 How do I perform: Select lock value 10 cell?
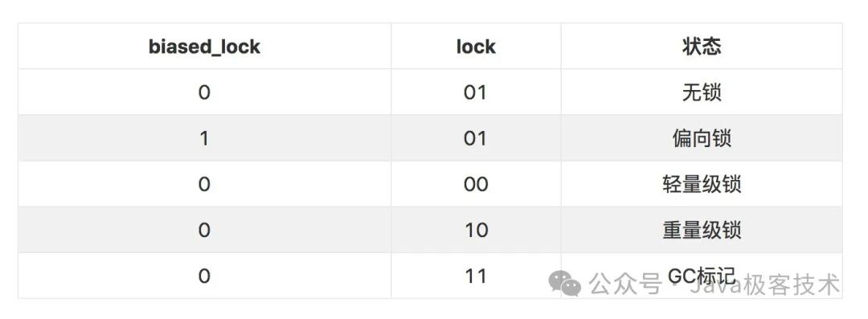pos(476,231)
